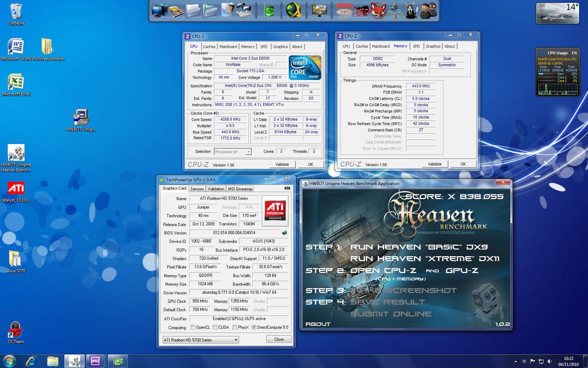Screen dimensions: 588x368
Task: Toggle the OpenCL checkbox in GPU-Z
Action: pyautogui.click(x=193, y=327)
